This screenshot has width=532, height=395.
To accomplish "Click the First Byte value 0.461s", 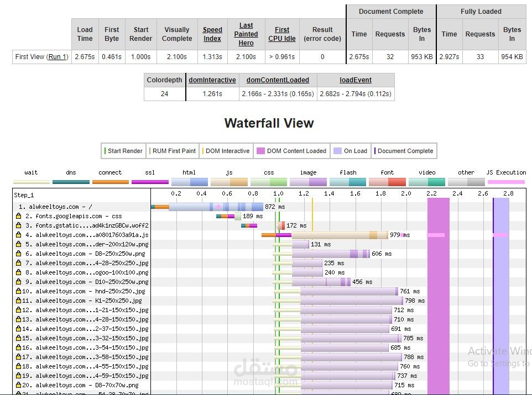I will coord(112,56).
